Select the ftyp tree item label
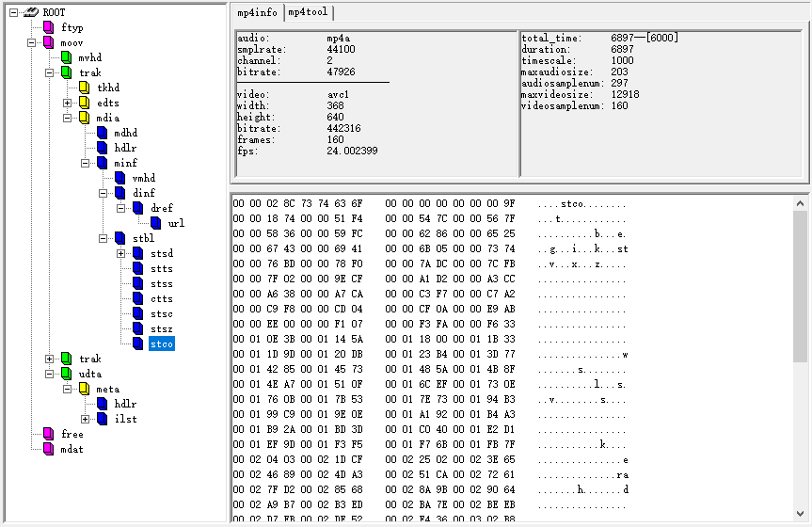The height and width of the screenshot is (527, 812). tap(72, 27)
